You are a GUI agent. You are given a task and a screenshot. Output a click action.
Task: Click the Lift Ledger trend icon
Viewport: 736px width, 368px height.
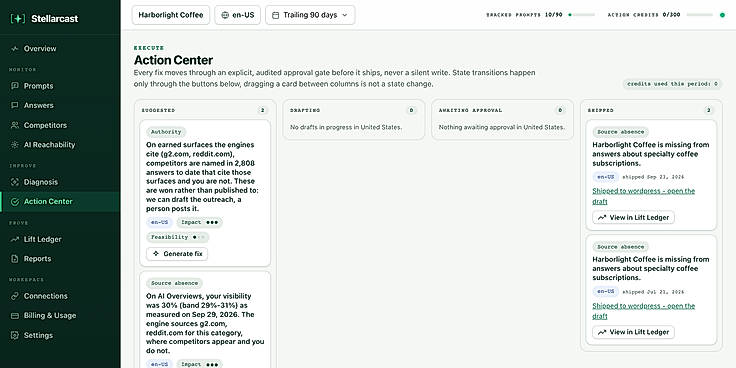(x=15, y=239)
